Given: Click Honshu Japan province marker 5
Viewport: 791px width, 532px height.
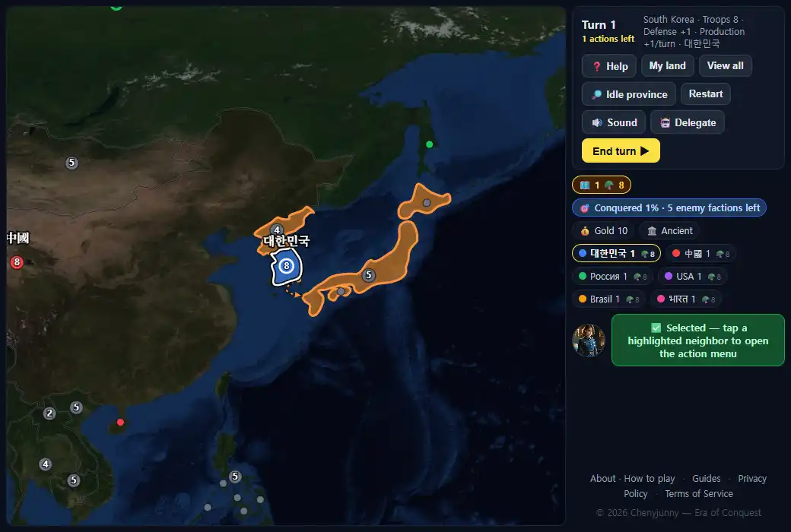Looking at the screenshot, I should pyautogui.click(x=369, y=275).
